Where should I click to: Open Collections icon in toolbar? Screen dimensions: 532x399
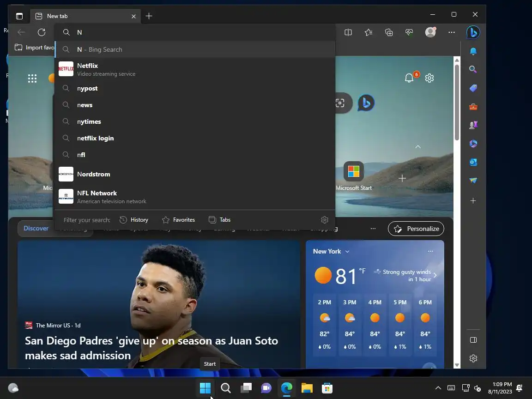point(389,32)
